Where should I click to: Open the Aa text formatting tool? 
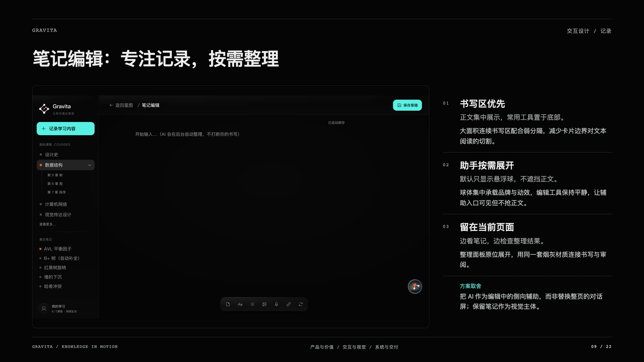240,304
